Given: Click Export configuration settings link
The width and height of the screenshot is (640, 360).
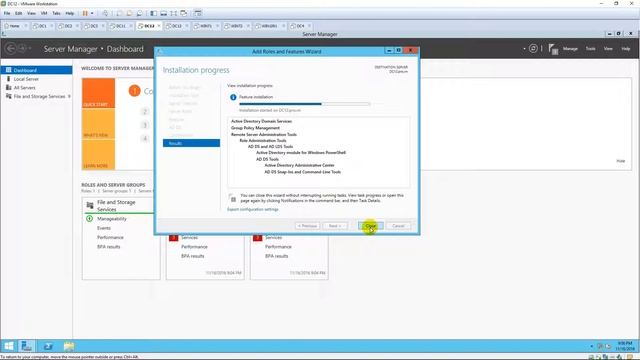Looking at the screenshot, I should tap(253, 209).
